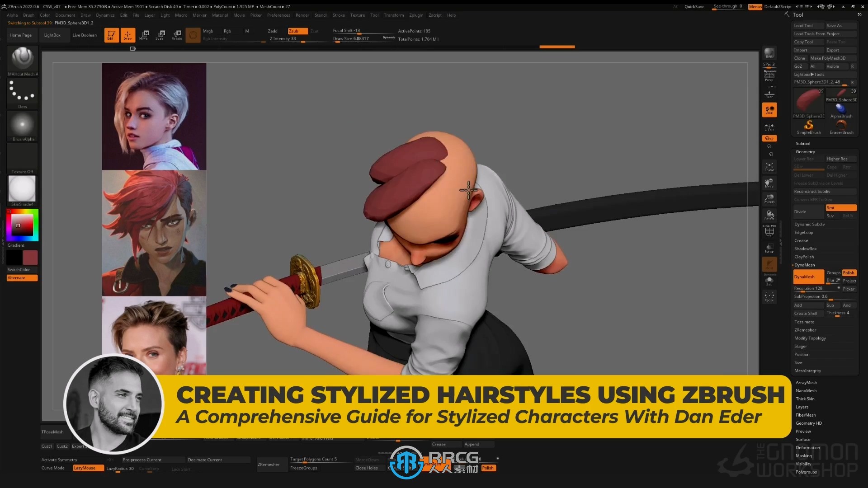Click the Home Page button

click(x=21, y=35)
